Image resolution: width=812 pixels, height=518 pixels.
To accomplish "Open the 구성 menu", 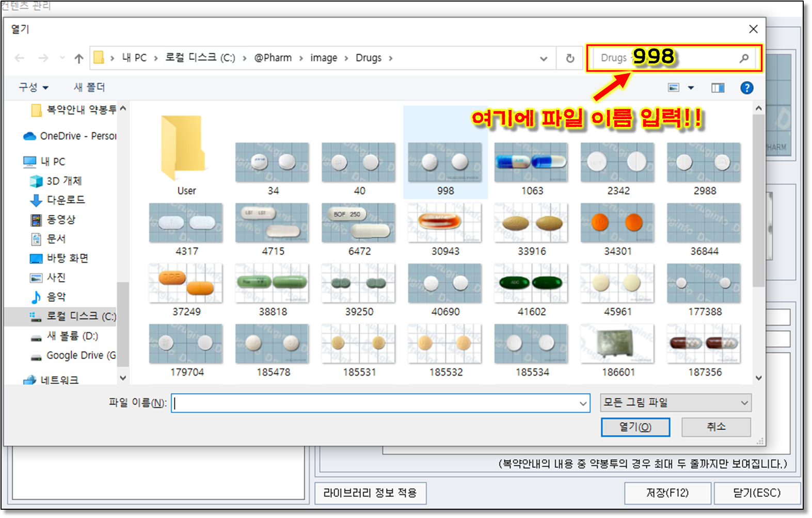I will (x=34, y=87).
